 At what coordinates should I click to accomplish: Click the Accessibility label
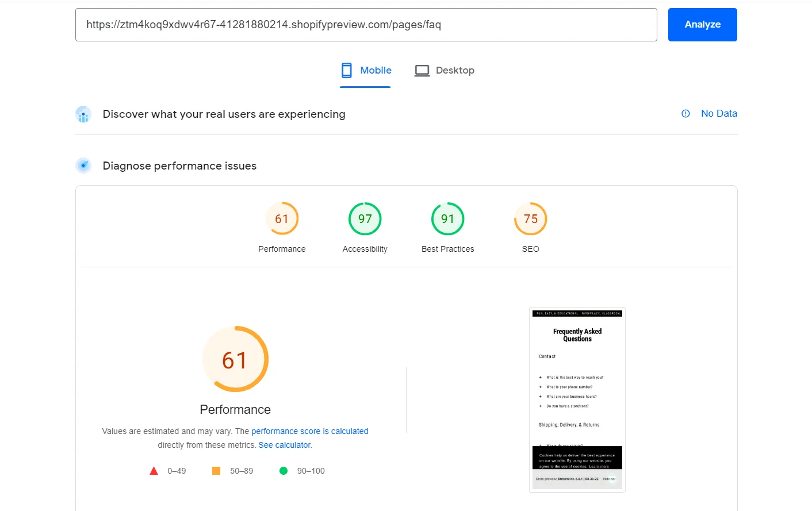pyautogui.click(x=365, y=249)
